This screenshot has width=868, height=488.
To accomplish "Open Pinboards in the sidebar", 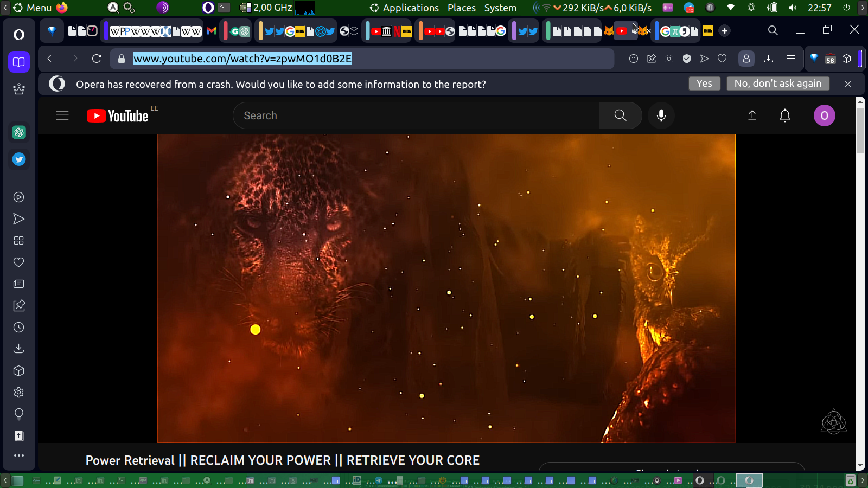I will click(x=19, y=306).
